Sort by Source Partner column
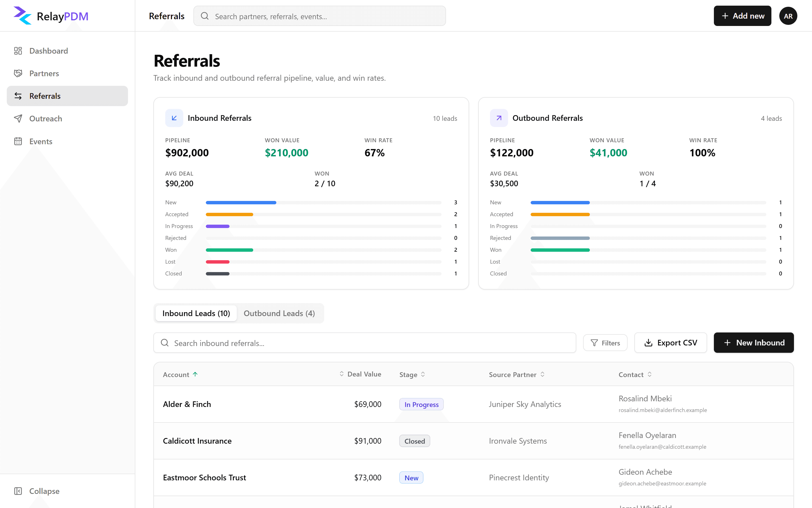The image size is (812, 508). [x=517, y=374]
